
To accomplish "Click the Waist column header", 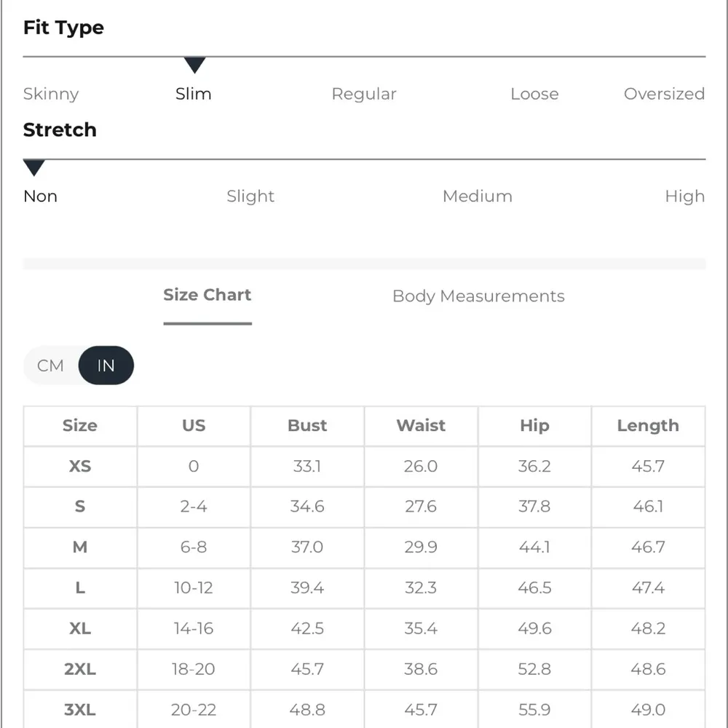I will 421,426.
